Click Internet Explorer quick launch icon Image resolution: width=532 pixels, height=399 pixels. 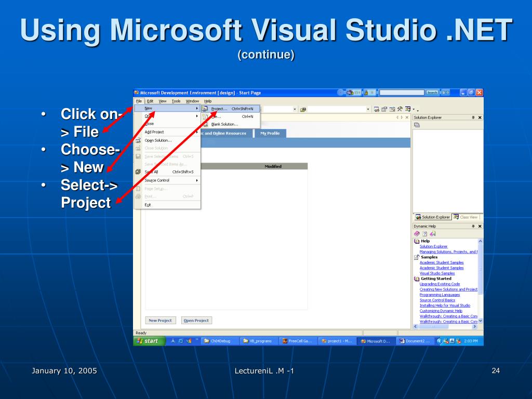click(180, 341)
